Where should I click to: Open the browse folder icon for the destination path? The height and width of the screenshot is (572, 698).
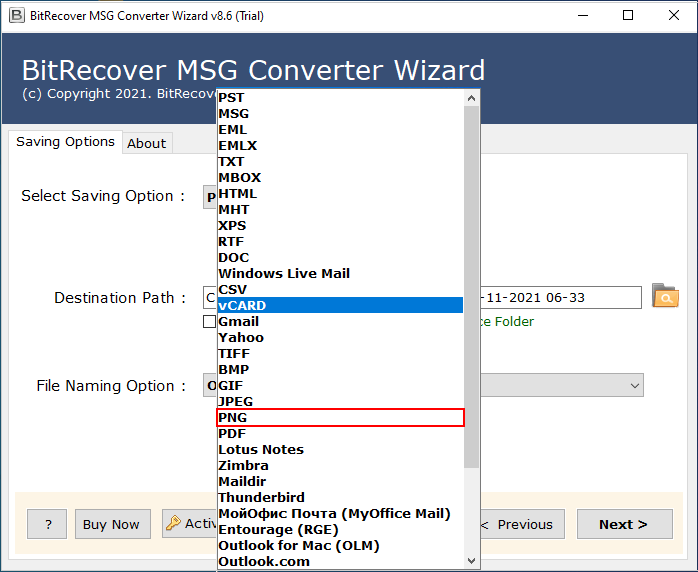click(665, 296)
